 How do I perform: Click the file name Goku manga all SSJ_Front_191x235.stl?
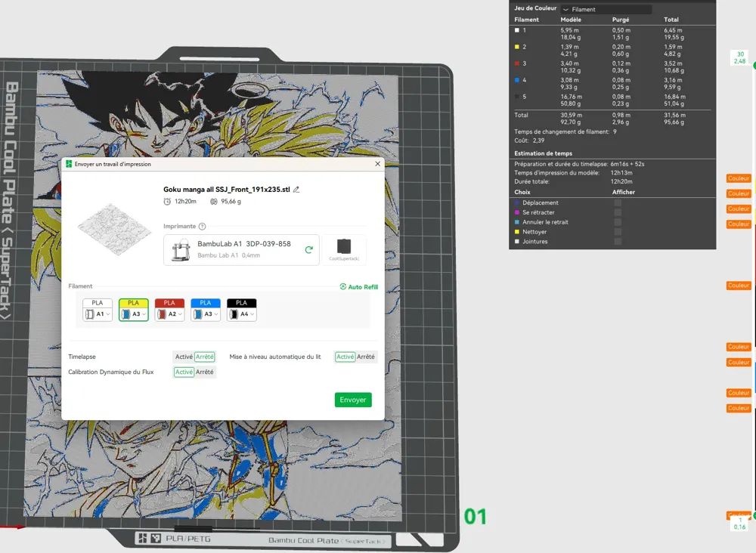pyautogui.click(x=227, y=190)
